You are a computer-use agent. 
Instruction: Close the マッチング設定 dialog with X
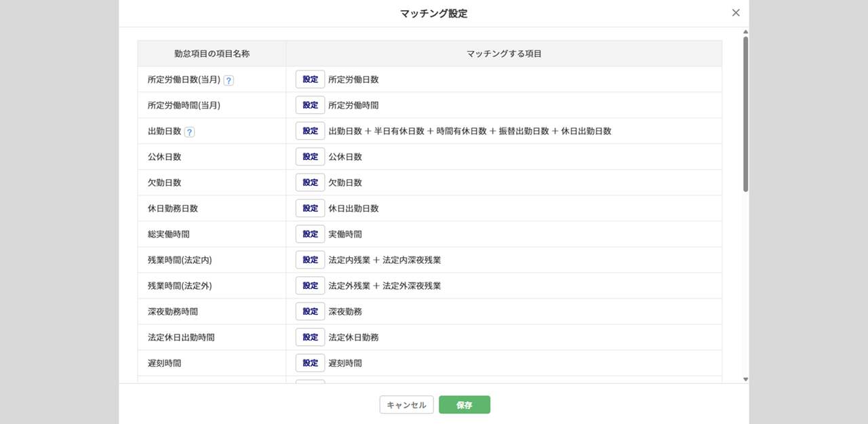(736, 13)
